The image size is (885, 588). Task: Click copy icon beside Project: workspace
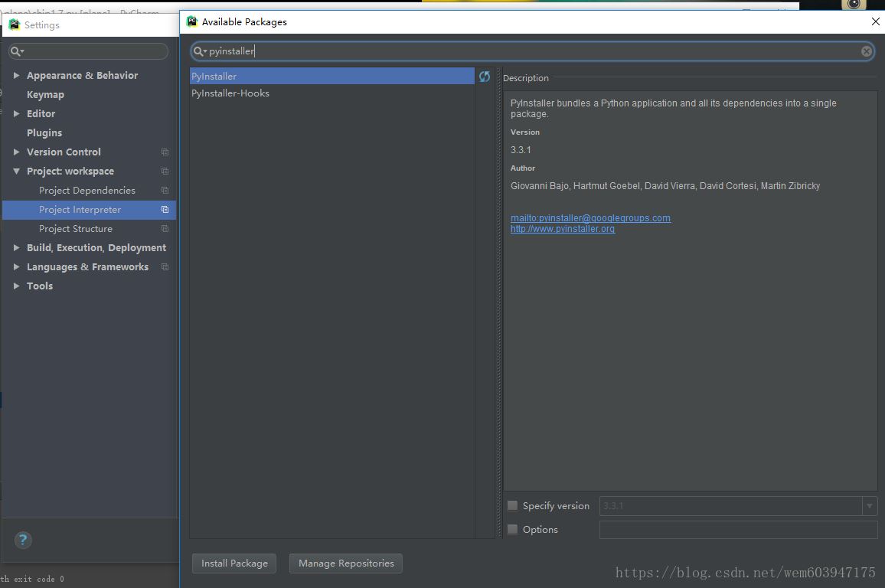tap(165, 171)
